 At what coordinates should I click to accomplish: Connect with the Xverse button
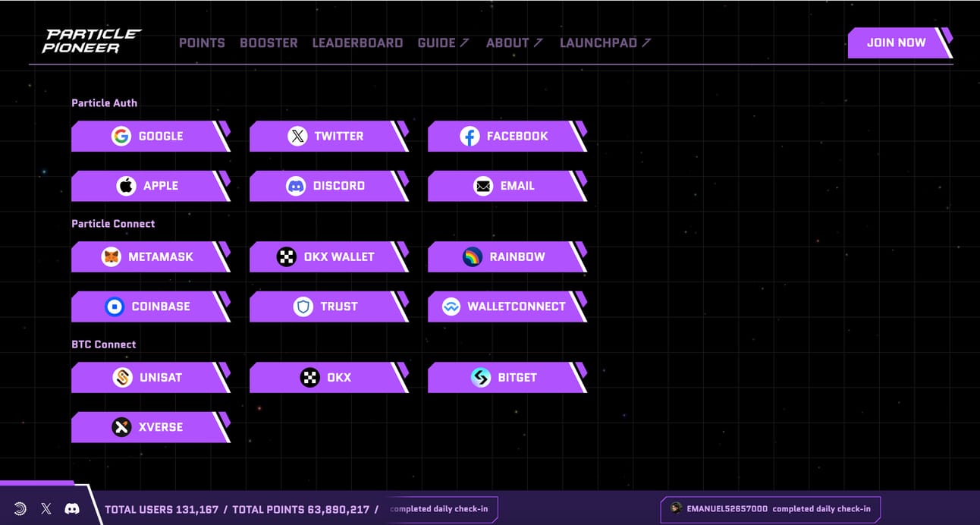tap(150, 427)
